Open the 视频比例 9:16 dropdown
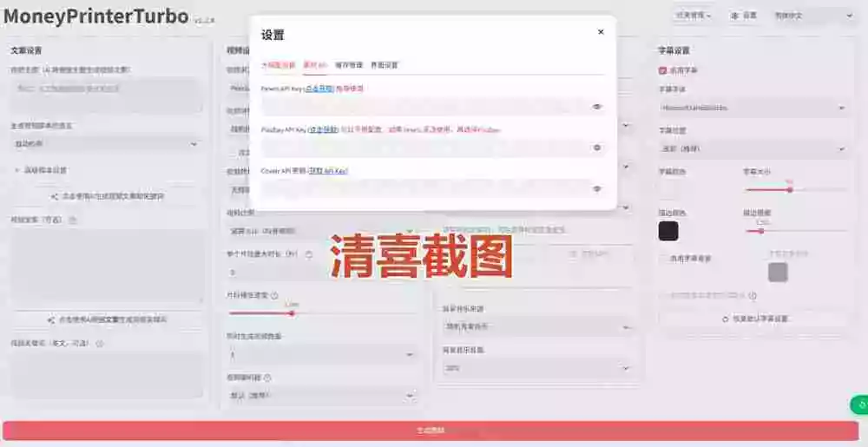This screenshot has height=447, width=868. click(x=322, y=231)
